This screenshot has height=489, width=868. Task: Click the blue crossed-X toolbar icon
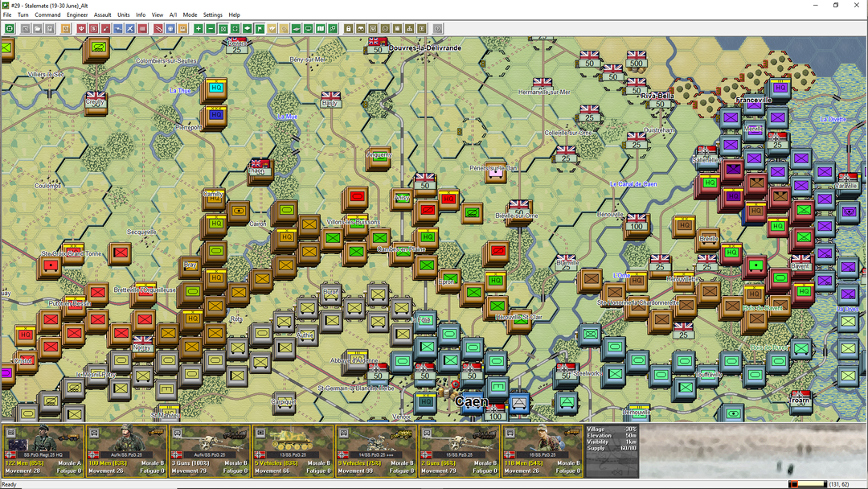point(130,28)
